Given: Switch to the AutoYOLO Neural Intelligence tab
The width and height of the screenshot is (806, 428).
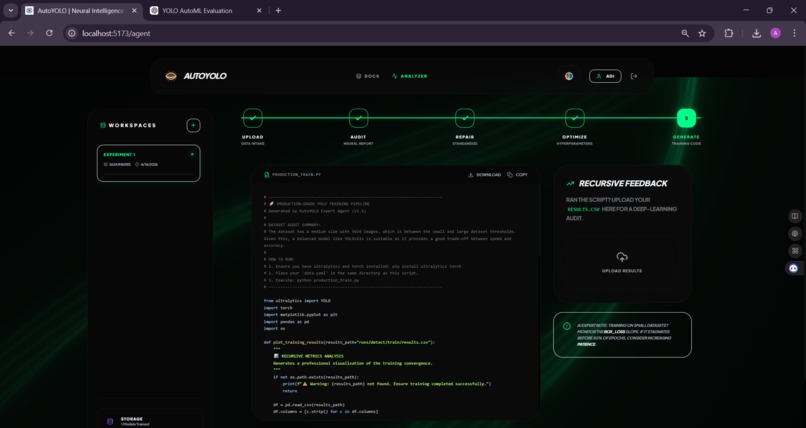Looking at the screenshot, I should [80, 11].
